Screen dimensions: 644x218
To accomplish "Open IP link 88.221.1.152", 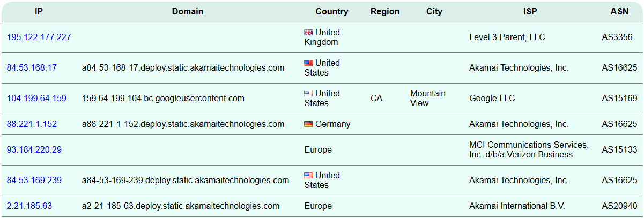I will tap(32, 124).
